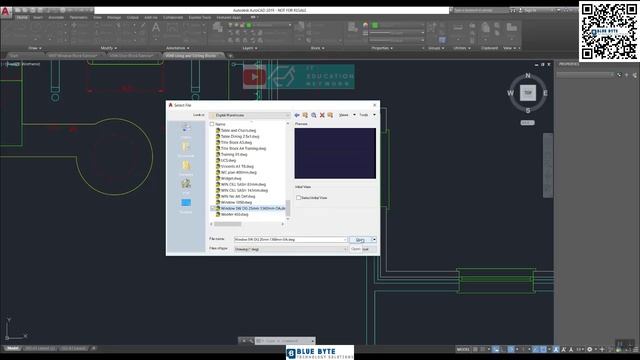Click Sign In in the title bar
The height and width of the screenshot is (360, 640).
(529, 10)
